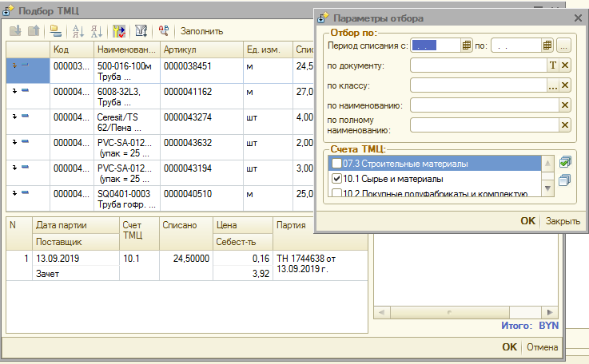Image resolution: width=589 pixels, height=364 pixels.
Task: Clear the 'по документу' field with X
Action: click(x=565, y=65)
